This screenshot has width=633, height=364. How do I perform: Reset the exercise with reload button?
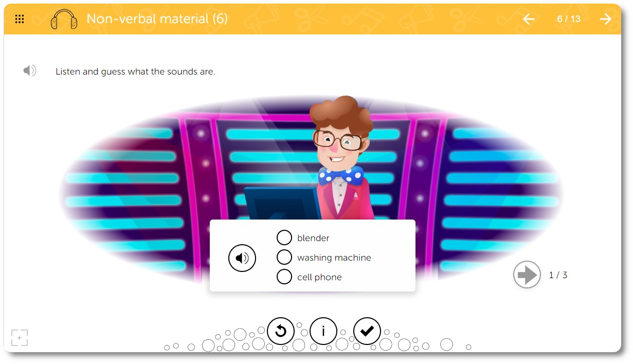281,331
